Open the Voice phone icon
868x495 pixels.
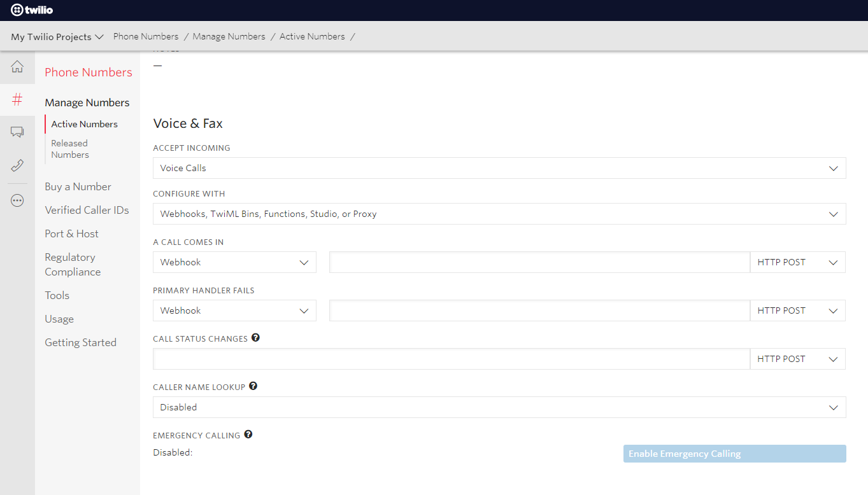coord(17,165)
